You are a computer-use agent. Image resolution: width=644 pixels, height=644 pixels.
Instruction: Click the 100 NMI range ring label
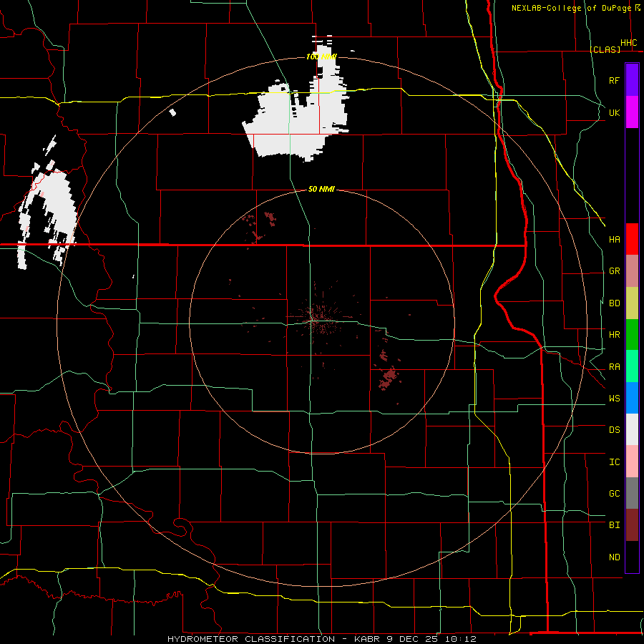pos(321,57)
